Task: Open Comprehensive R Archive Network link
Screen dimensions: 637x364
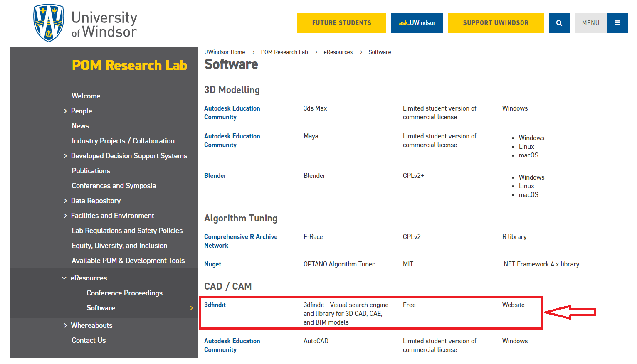Action: (x=241, y=241)
